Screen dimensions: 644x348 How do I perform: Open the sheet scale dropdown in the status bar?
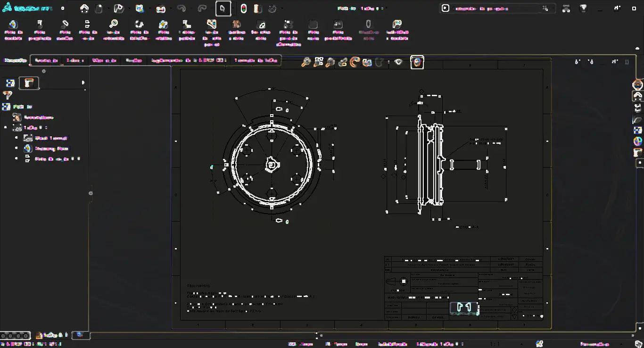[521, 344]
